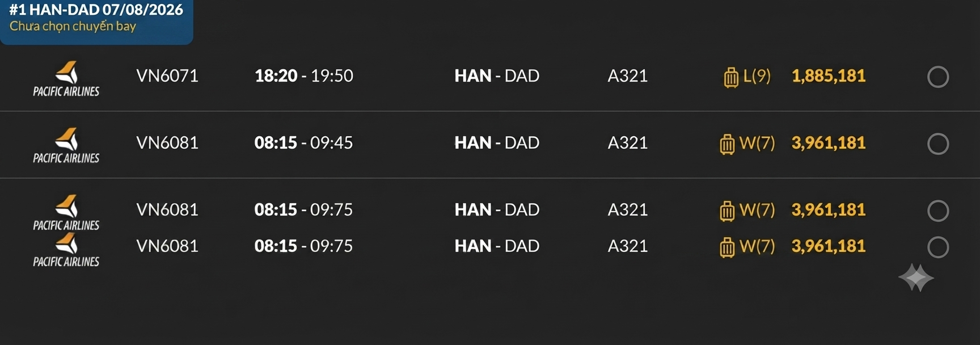The width and height of the screenshot is (980, 345).
Task: Click flight number VN6071
Action: (x=167, y=75)
